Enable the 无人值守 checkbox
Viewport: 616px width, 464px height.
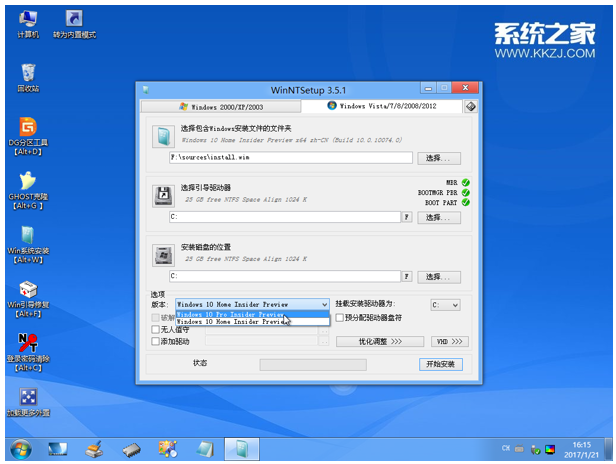156,329
